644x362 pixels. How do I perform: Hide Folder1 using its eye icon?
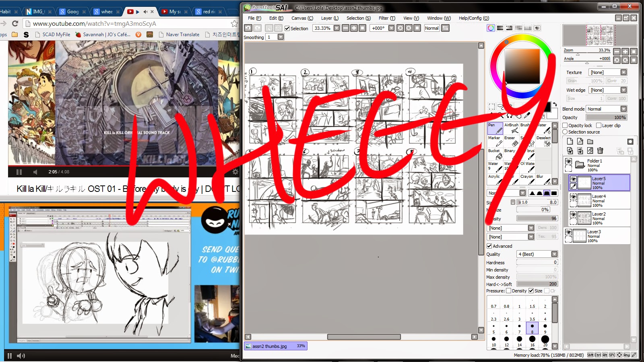coord(568,161)
